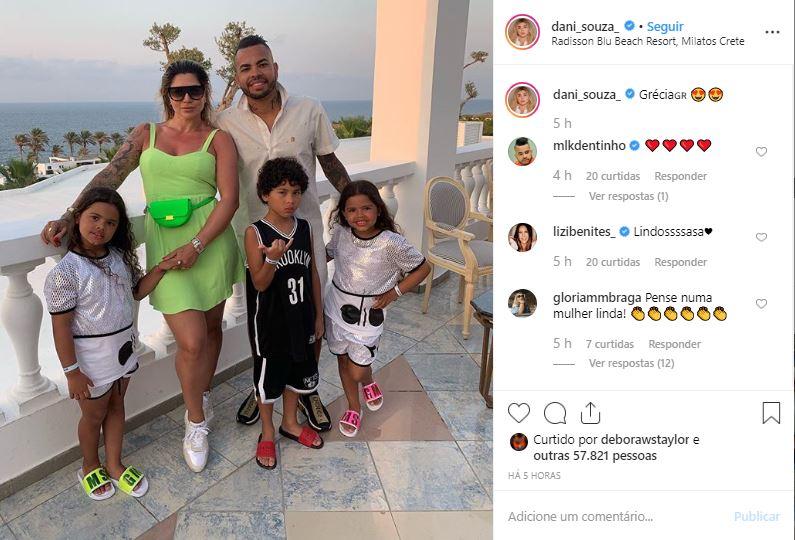Screen dimensions: 795x540
Task: Like mlkdentinho's comment heart
Action: click(761, 152)
